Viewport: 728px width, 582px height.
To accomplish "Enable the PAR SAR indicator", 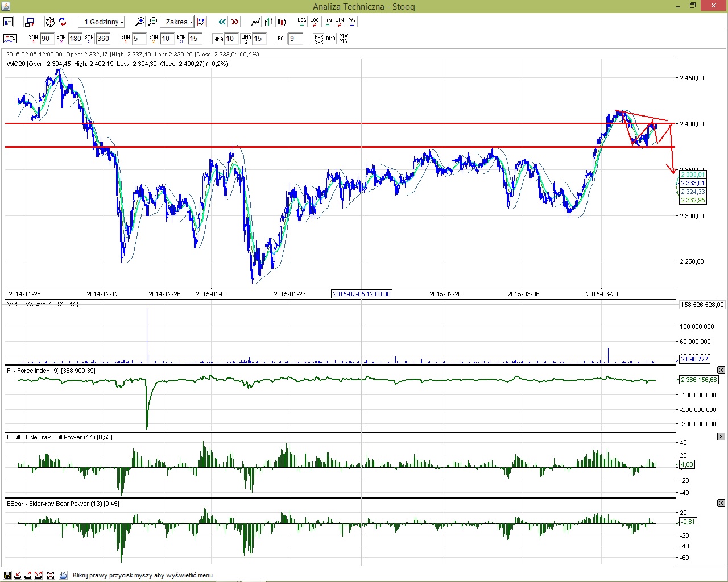I will point(318,39).
